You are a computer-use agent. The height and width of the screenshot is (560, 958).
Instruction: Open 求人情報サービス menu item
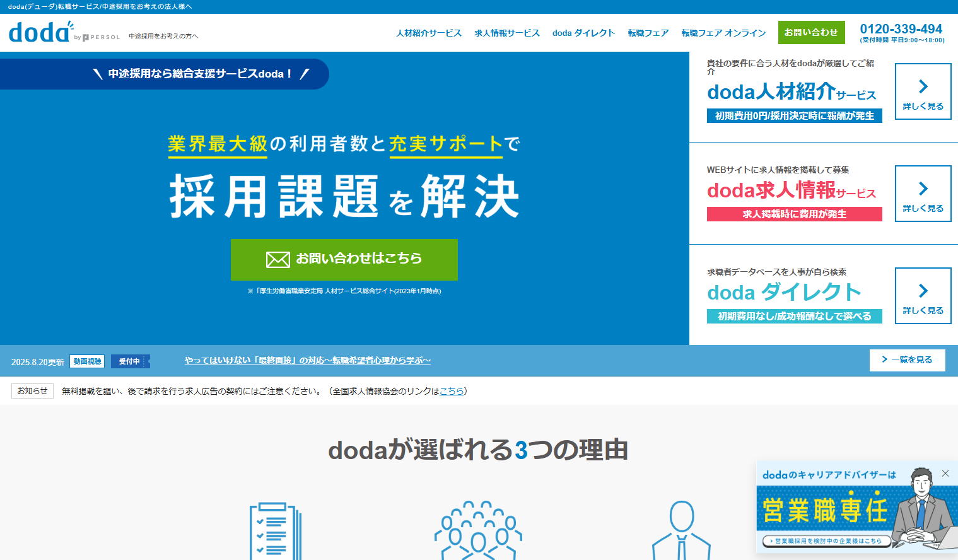point(507,33)
